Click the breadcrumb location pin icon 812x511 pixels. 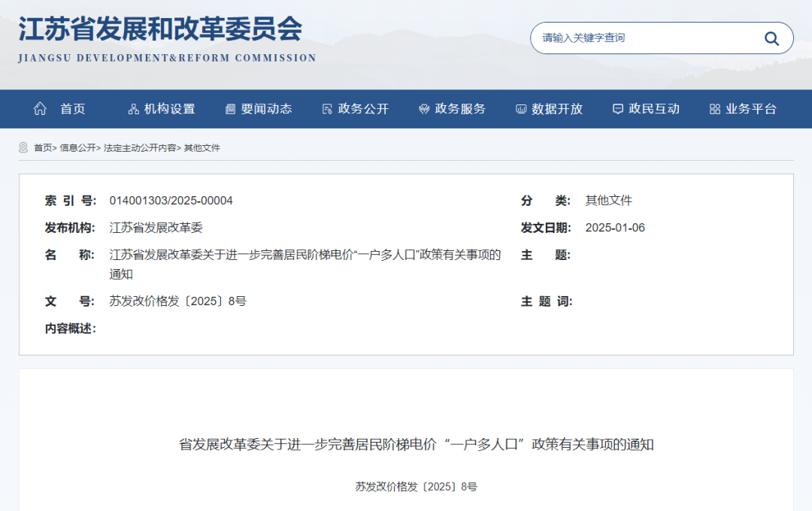[x=23, y=148]
